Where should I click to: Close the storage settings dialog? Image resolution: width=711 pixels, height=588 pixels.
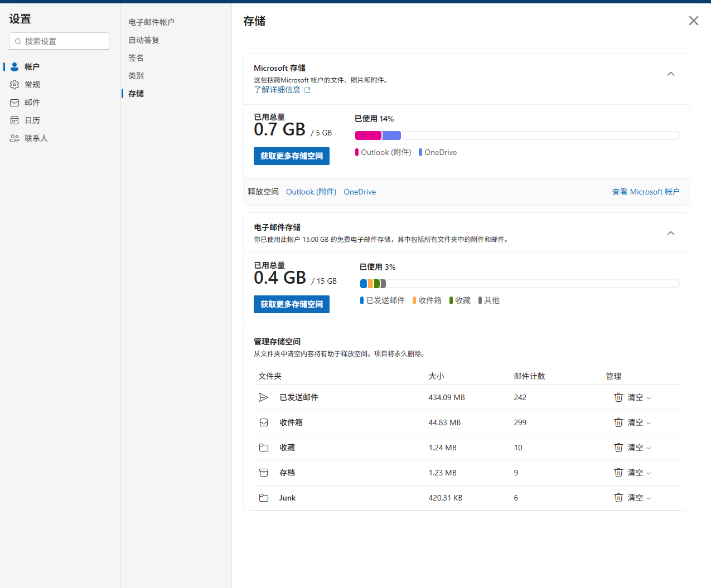pos(694,21)
